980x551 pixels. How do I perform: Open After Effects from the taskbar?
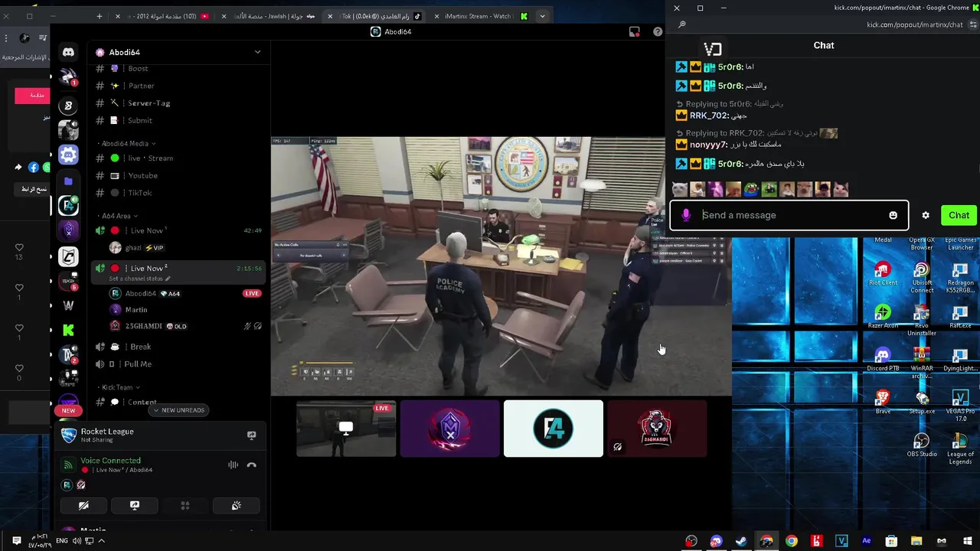pos(866,541)
